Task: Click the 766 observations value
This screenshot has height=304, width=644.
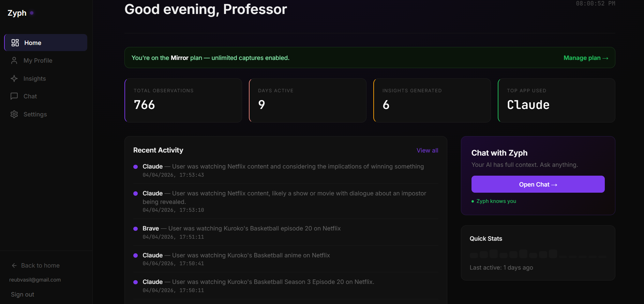Action: pos(144,105)
